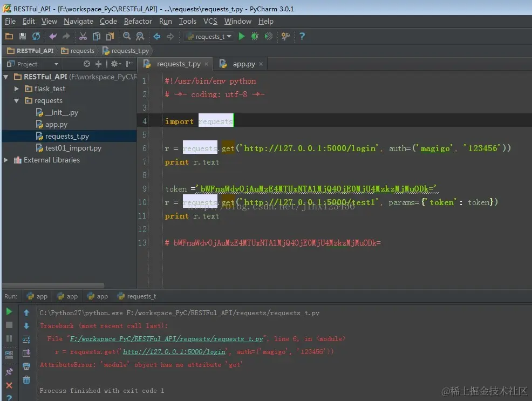Click the Cut scissors icon
532x401 pixels.
coord(83,36)
